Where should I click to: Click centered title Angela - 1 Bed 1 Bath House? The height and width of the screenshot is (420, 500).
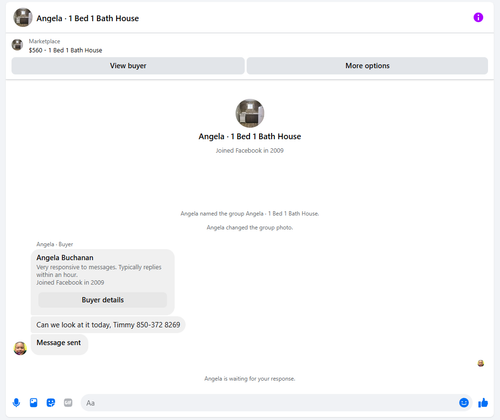(x=250, y=136)
